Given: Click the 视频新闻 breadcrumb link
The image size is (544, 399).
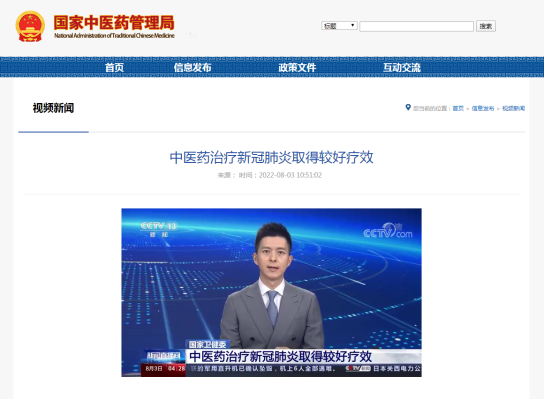Looking at the screenshot, I should tap(513, 109).
